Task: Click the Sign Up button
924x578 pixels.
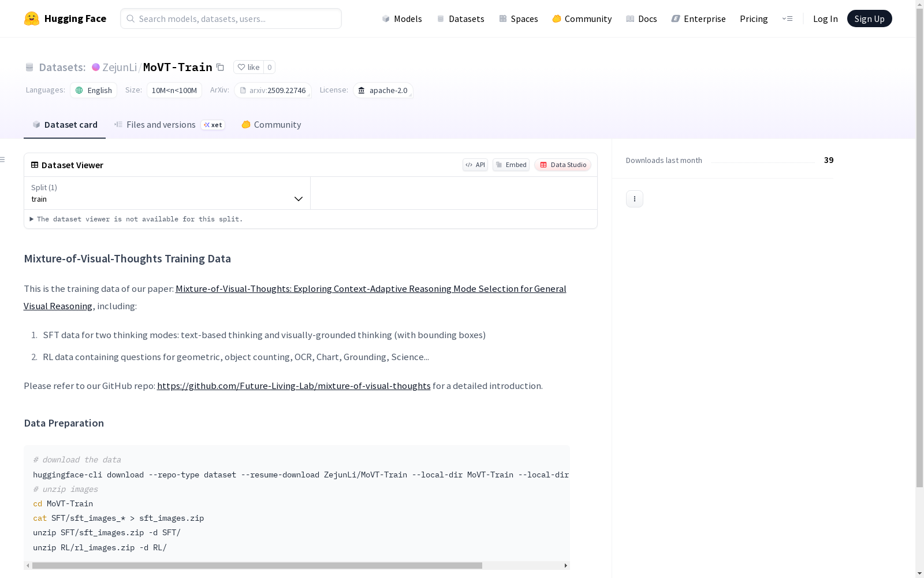Action: [x=869, y=18]
